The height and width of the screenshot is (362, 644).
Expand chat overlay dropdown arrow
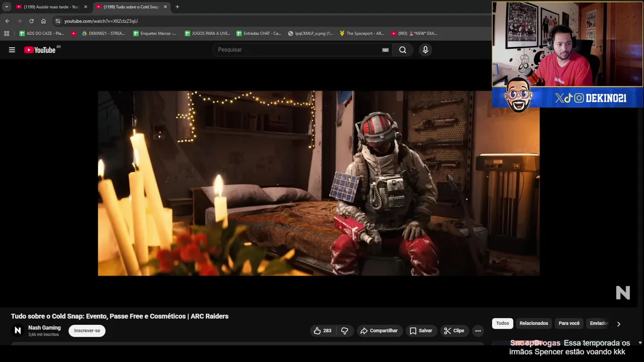tap(640, 343)
